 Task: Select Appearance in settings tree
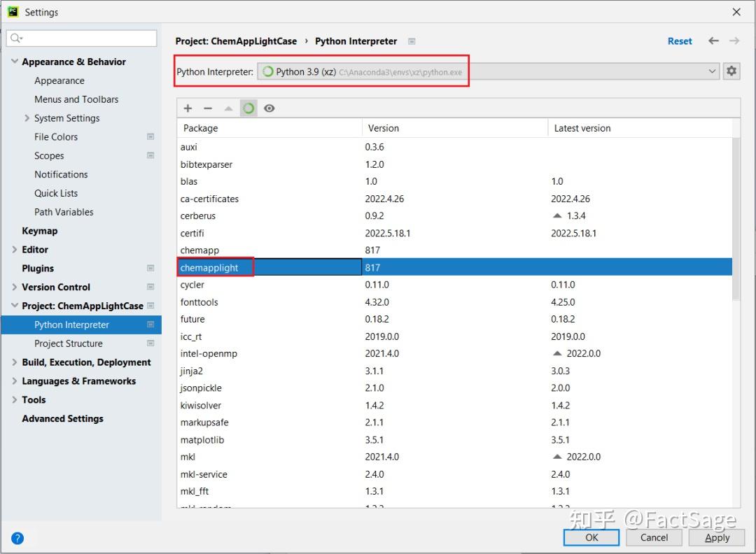[59, 80]
